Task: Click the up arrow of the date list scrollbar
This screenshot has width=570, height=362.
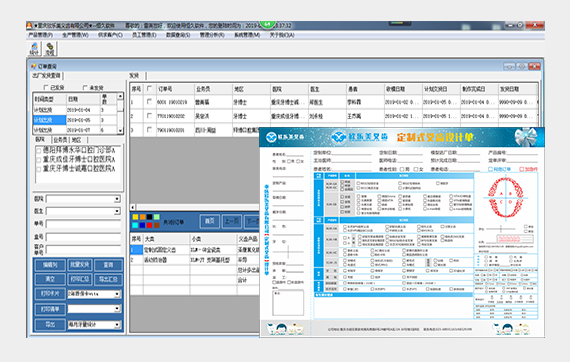Action: [120, 96]
